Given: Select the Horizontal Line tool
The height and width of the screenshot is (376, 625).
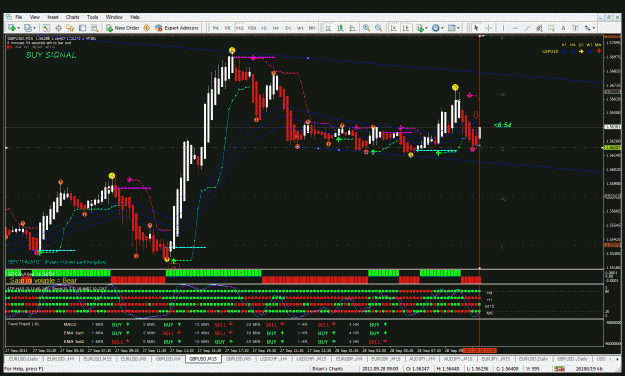Looking at the screenshot, I should click(515, 28).
